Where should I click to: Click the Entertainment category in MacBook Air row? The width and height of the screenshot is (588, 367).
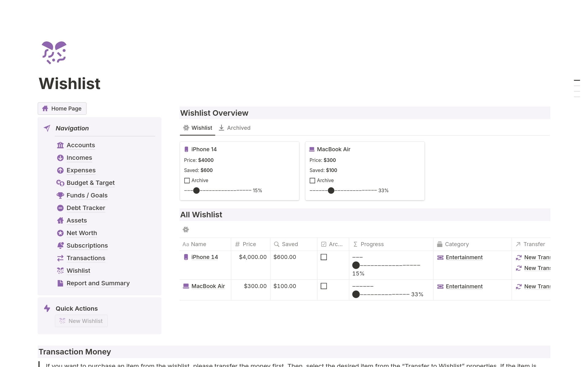coord(464,286)
